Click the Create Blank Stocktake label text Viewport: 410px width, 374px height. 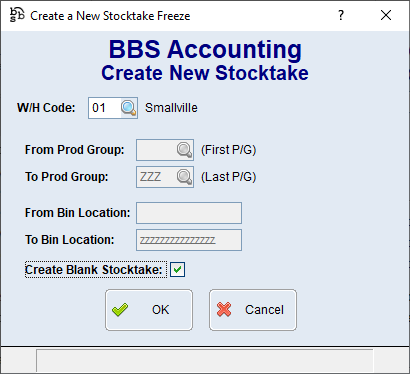tap(94, 270)
